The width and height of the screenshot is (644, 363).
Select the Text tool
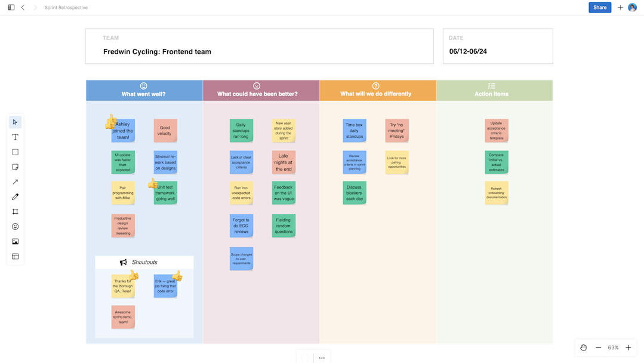tap(15, 137)
